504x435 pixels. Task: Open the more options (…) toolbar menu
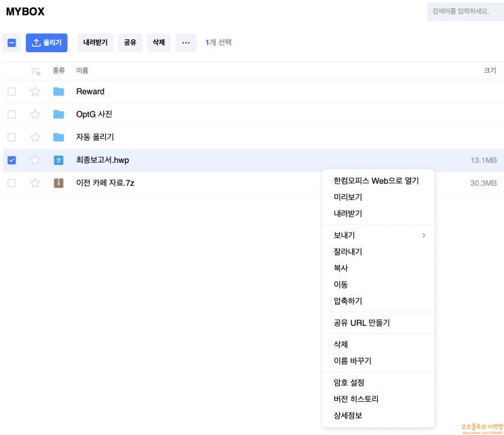click(186, 43)
